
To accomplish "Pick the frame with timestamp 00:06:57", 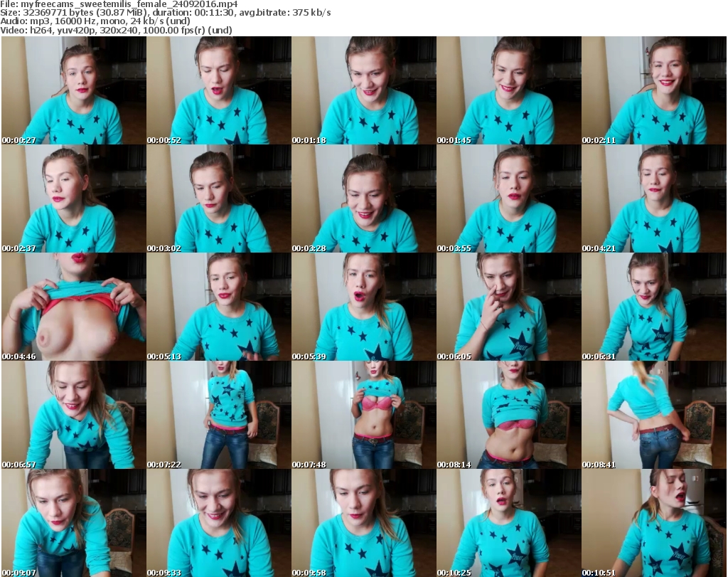I will pyautogui.click(x=74, y=415).
